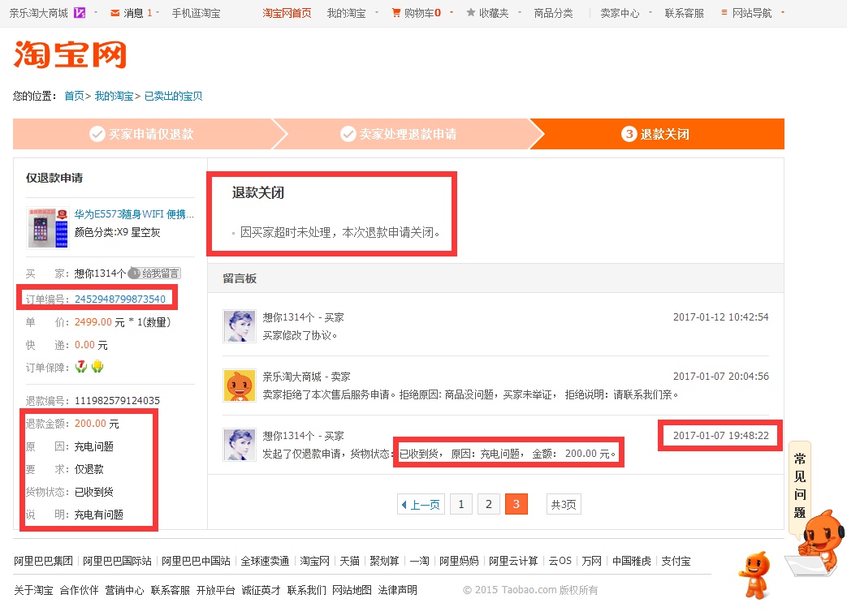Open footer link 网站地图
The image size is (847, 616).
[352, 590]
